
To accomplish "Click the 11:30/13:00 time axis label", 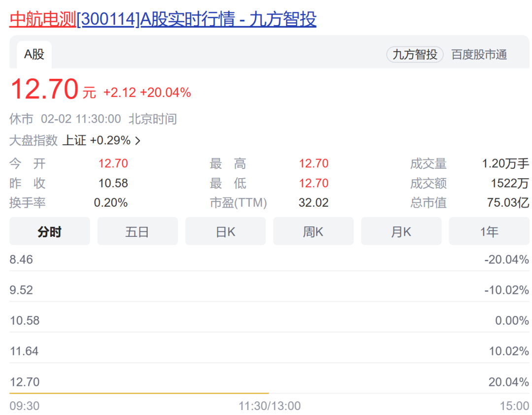I will (269, 406).
